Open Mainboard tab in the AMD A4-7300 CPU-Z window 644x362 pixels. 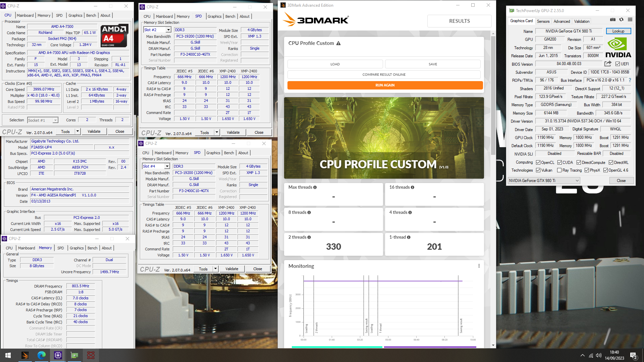click(25, 15)
